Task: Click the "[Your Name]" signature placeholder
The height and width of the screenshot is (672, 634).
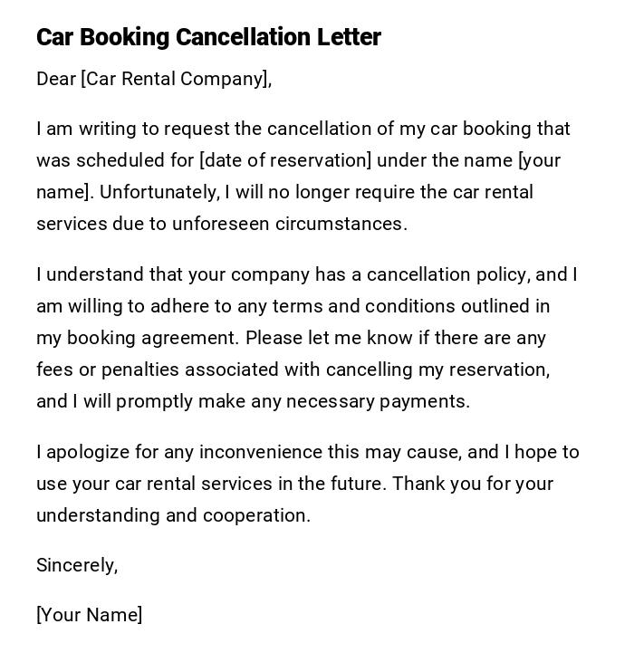Action: click(x=89, y=615)
